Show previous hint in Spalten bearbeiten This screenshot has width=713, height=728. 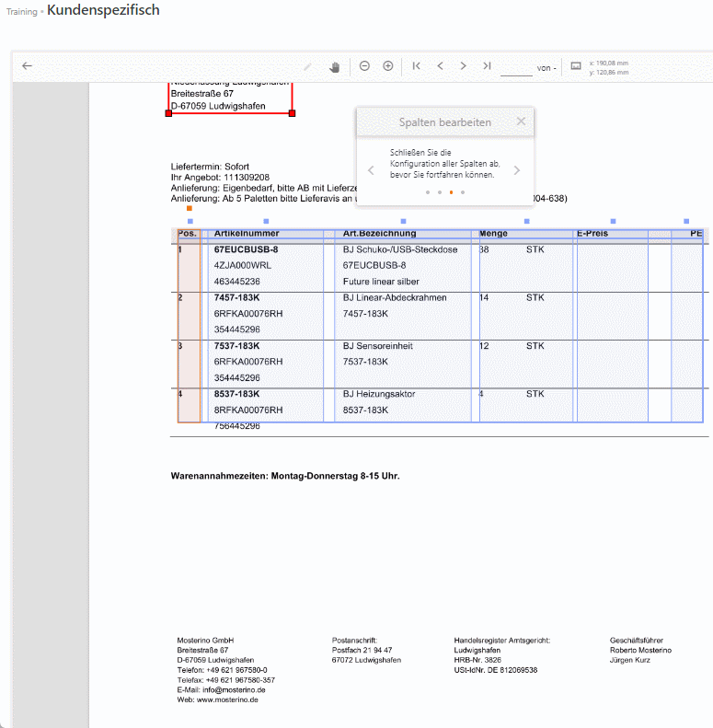[x=371, y=170]
